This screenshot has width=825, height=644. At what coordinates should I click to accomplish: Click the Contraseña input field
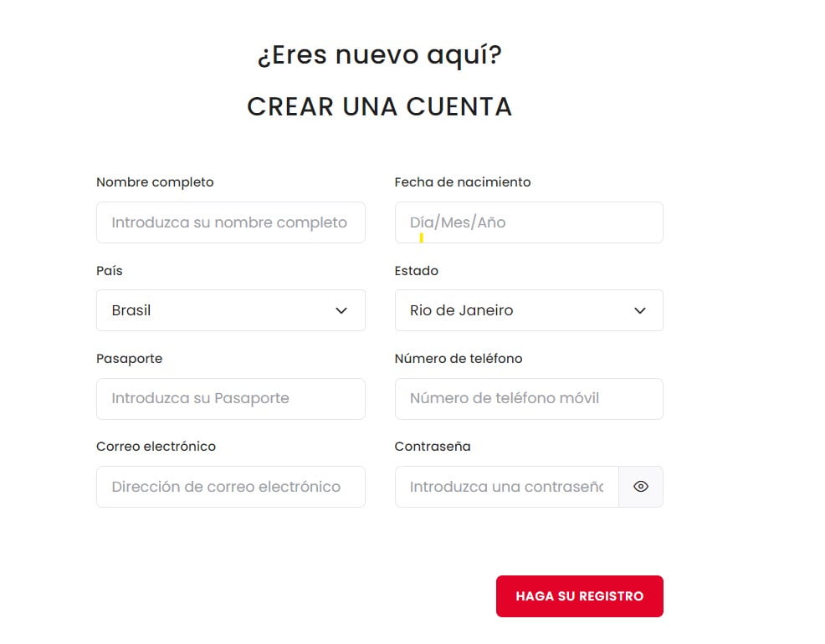point(506,487)
